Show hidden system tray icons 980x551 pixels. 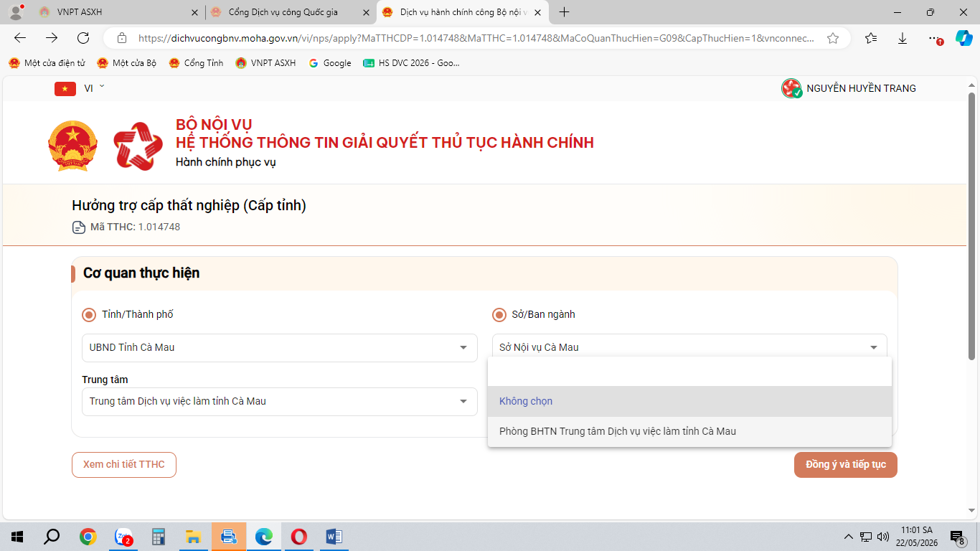coord(849,537)
